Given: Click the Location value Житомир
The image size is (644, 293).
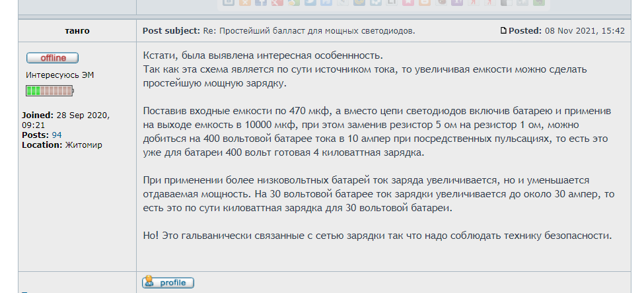Looking at the screenshot, I should pos(83,145).
